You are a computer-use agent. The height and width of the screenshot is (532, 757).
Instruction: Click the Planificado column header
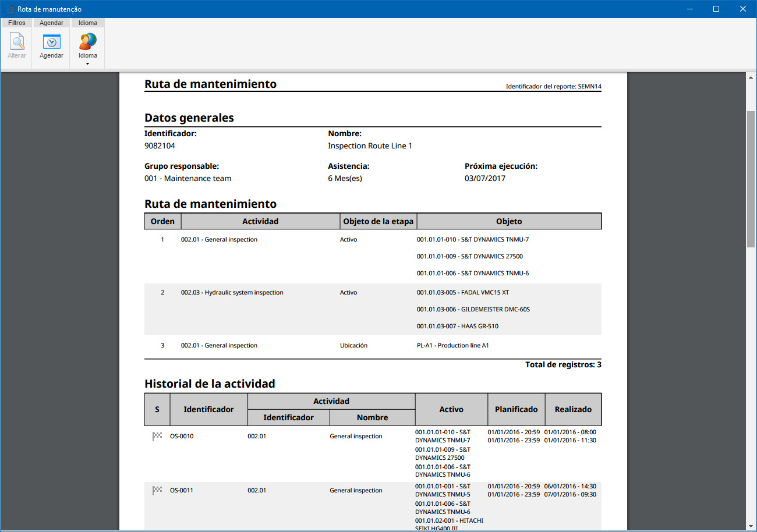(x=516, y=409)
